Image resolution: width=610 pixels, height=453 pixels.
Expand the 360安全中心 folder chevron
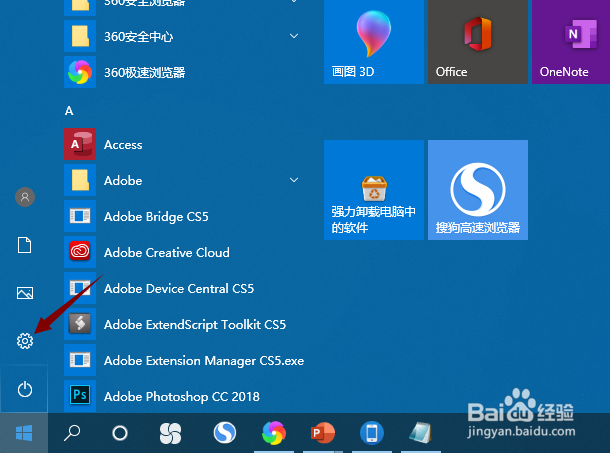point(294,36)
